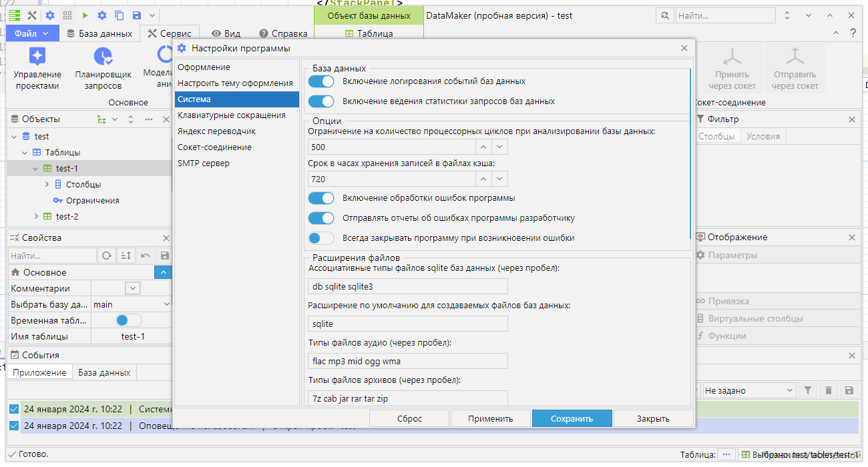
Task: Open the Не задано dropdown in События
Action: 749,390
